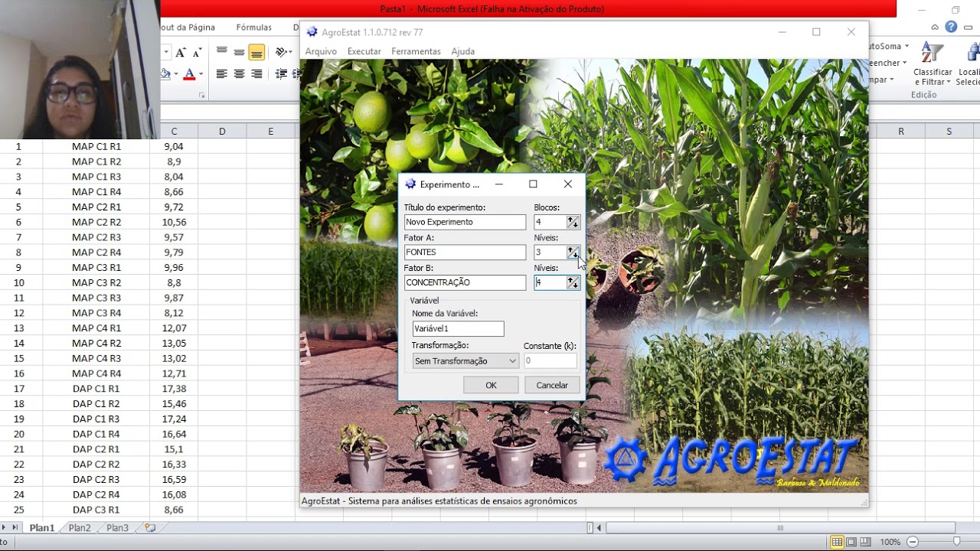
Task: Switch to the Plan1 sheet tab
Action: tap(42, 528)
